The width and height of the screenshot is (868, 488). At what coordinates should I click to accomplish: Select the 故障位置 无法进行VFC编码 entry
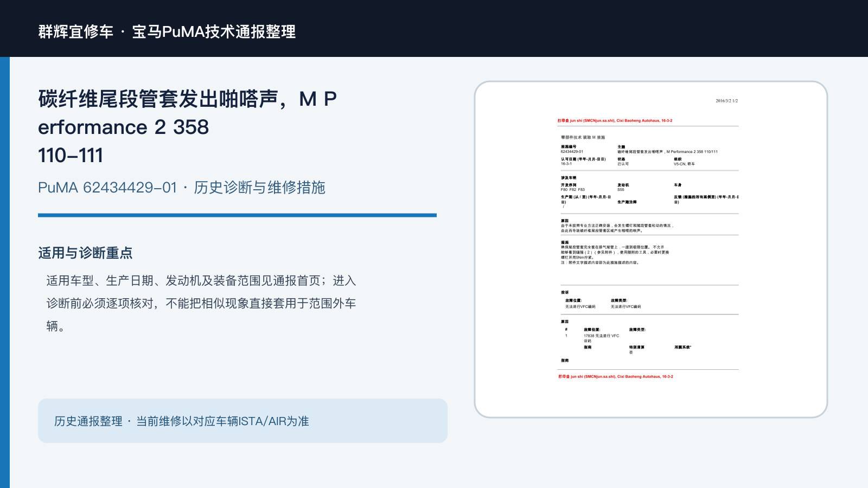(580, 304)
